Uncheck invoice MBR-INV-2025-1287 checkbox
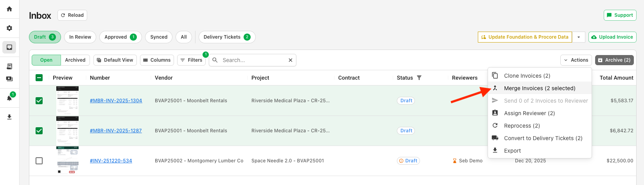Image resolution: width=644 pixels, height=185 pixels. pyautogui.click(x=39, y=131)
